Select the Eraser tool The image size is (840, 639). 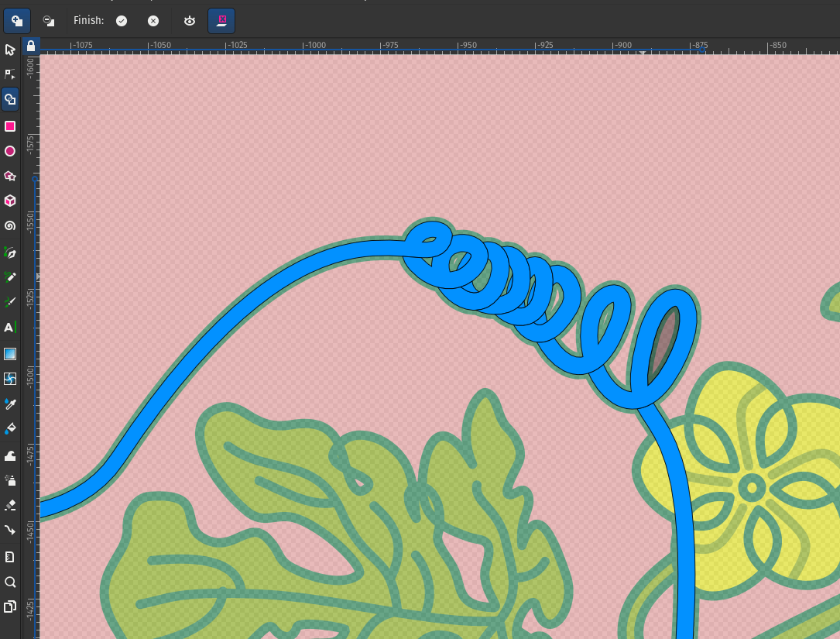[x=10, y=505]
